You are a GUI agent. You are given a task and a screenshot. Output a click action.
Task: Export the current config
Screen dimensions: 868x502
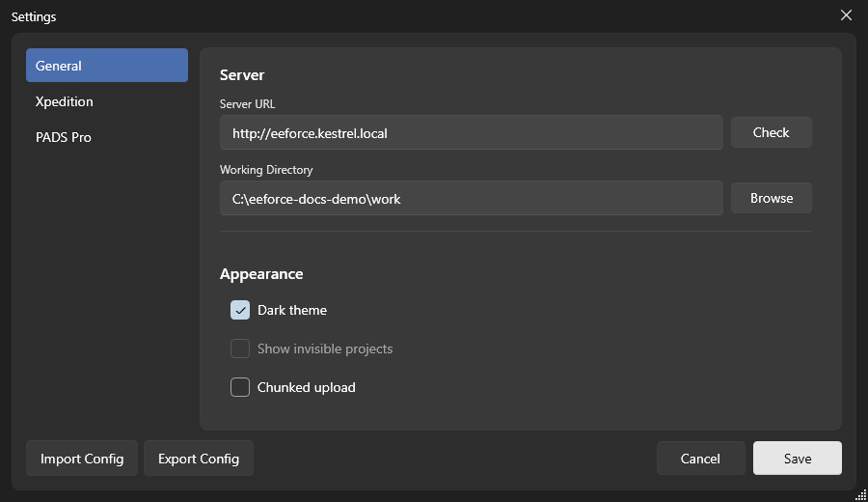tap(199, 459)
